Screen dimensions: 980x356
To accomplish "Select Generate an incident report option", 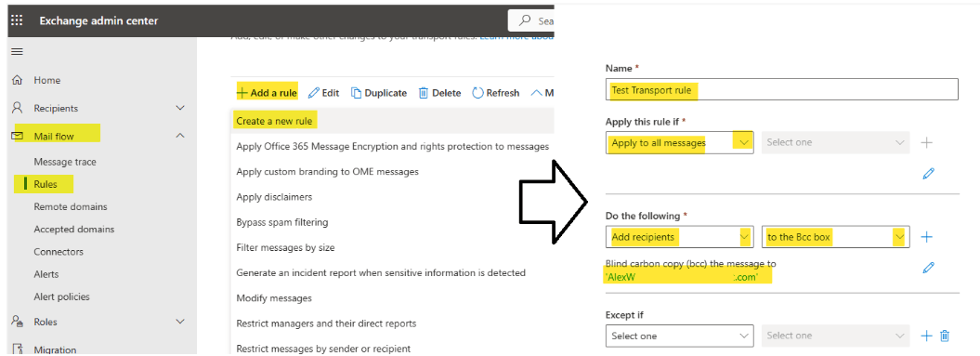I will (381, 272).
